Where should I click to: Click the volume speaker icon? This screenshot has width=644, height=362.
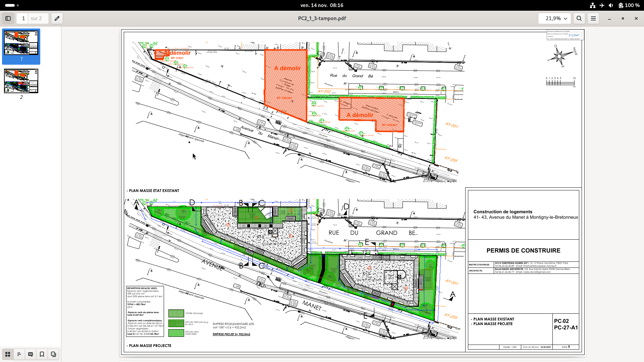click(x=611, y=5)
